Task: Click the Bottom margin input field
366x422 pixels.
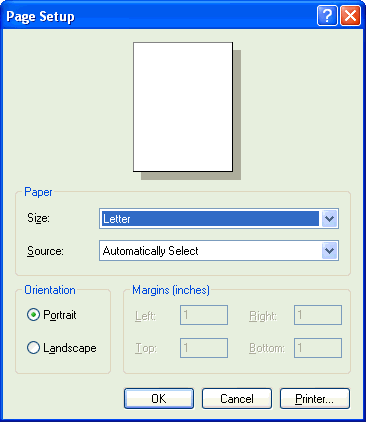Action: (x=318, y=348)
